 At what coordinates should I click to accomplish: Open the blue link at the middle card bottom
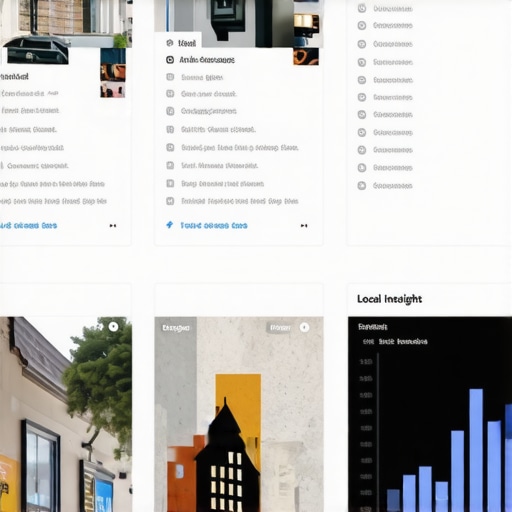214,226
